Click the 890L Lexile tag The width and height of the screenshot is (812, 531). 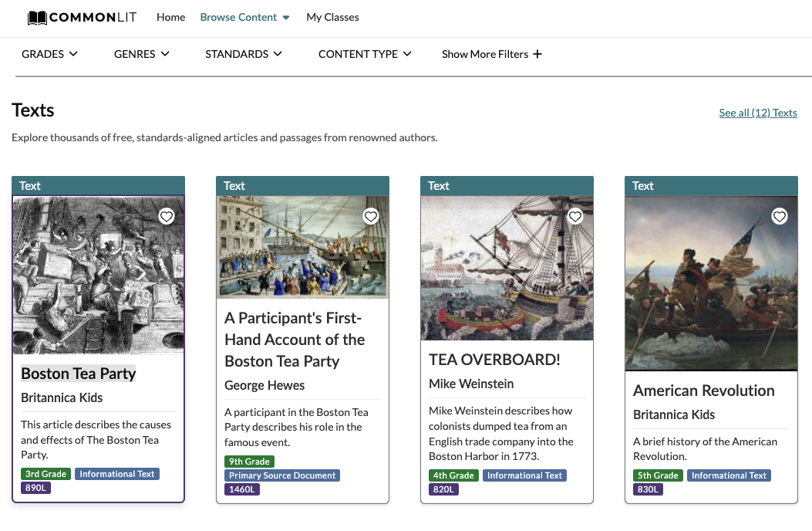tap(35, 488)
